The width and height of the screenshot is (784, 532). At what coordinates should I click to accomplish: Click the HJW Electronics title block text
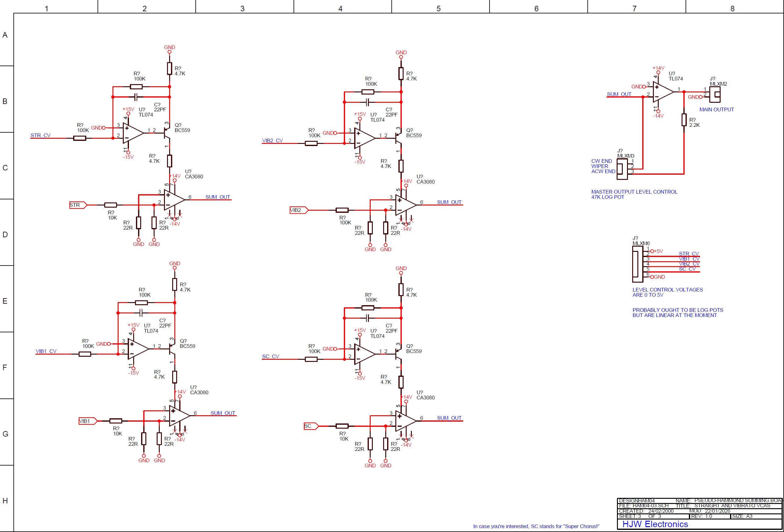[655, 524]
